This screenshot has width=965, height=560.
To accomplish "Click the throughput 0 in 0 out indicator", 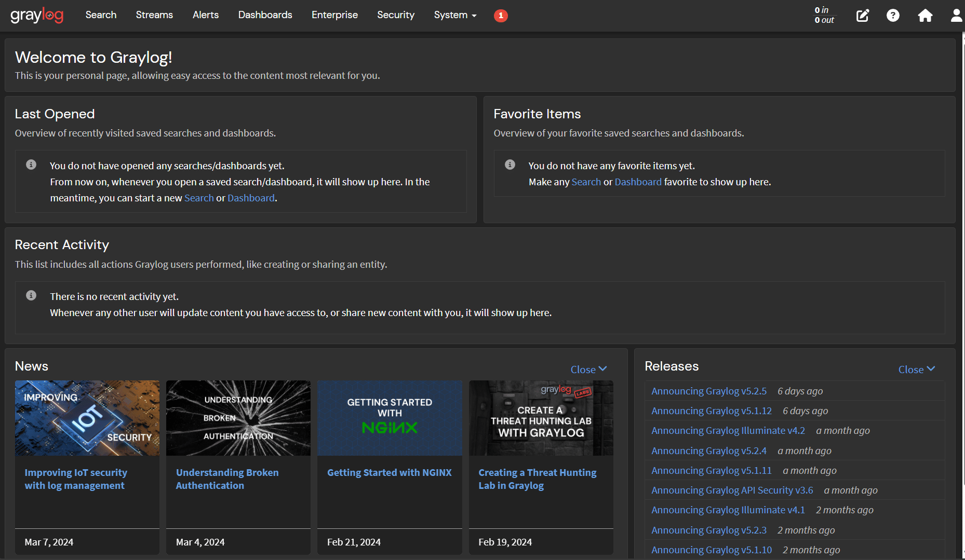I will pyautogui.click(x=824, y=15).
